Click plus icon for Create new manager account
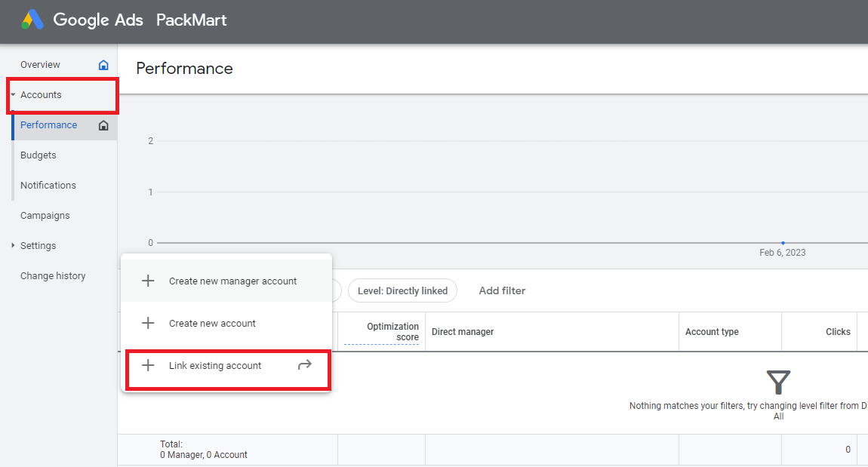868x467 pixels. click(x=148, y=281)
